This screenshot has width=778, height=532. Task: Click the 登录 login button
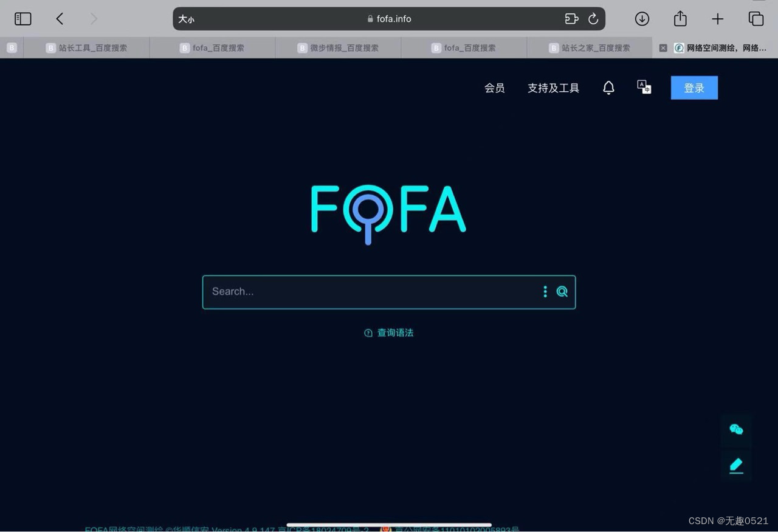tap(694, 88)
